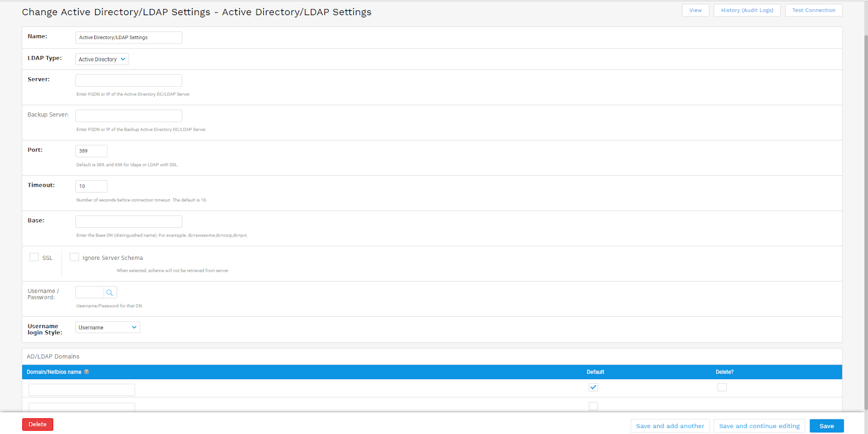Click the blue Save button
Viewport: 868px width, 434px height.
coord(826,426)
